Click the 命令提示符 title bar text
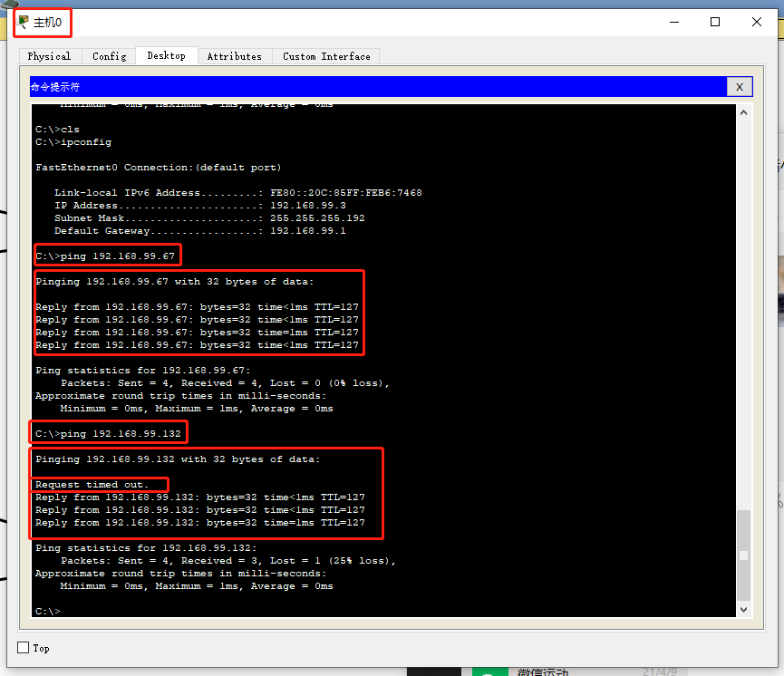 pyautogui.click(x=55, y=87)
